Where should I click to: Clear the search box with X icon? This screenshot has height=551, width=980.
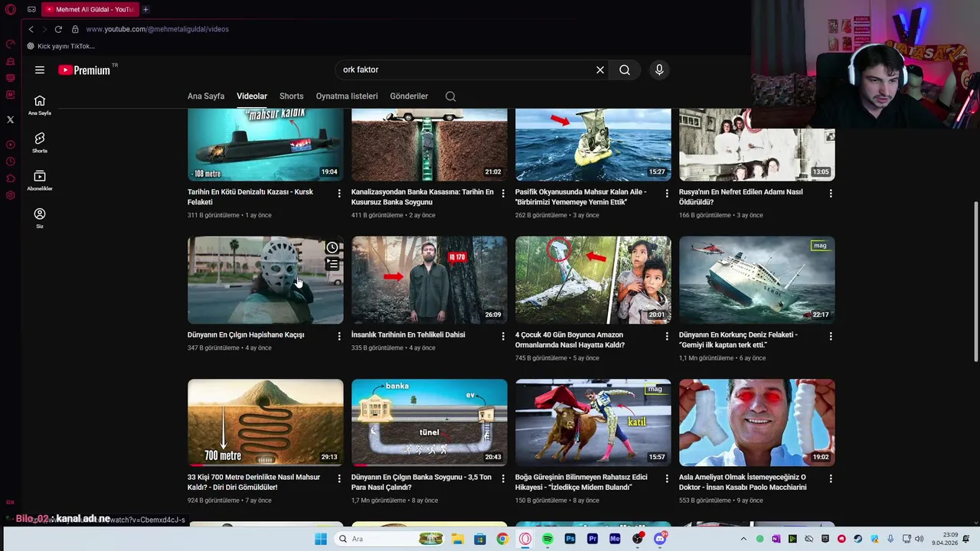tap(600, 70)
